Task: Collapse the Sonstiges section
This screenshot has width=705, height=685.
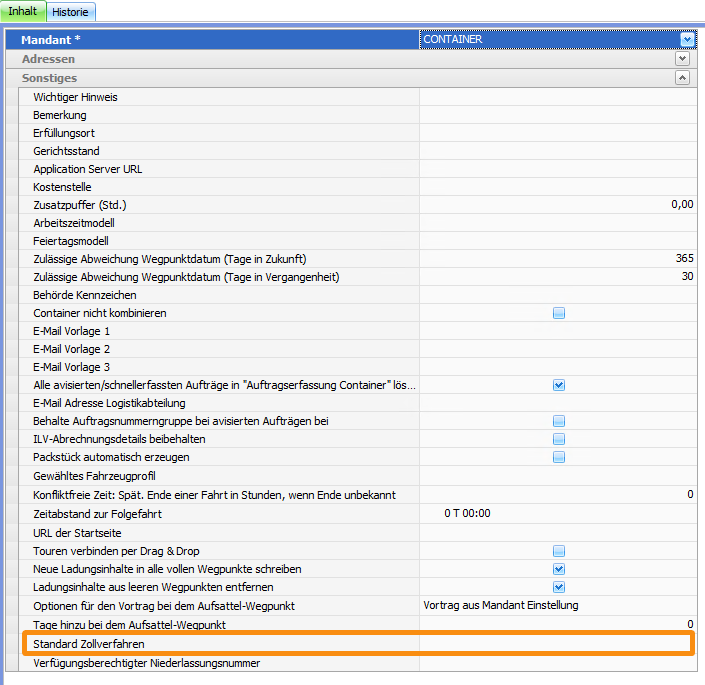Action: point(682,77)
